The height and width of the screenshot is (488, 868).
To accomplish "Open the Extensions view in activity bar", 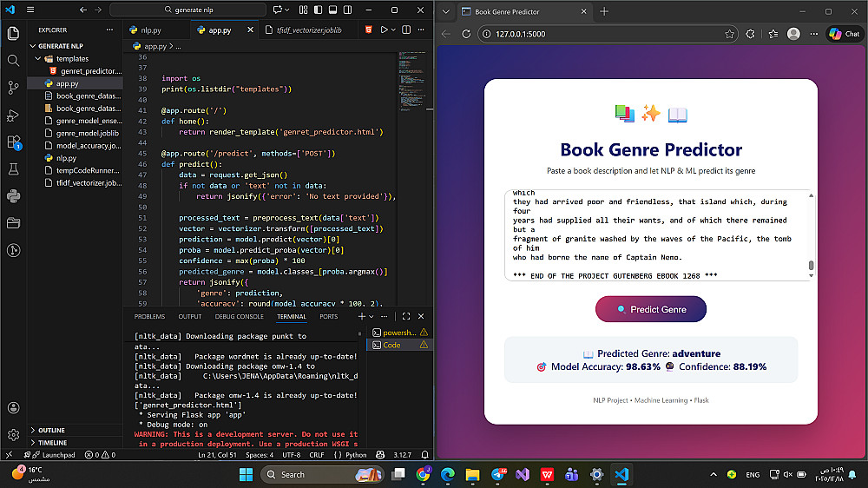I will pos(13,142).
